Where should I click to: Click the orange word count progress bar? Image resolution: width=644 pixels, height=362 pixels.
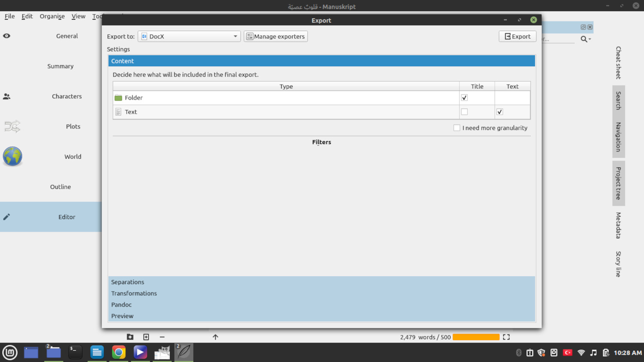point(476,337)
